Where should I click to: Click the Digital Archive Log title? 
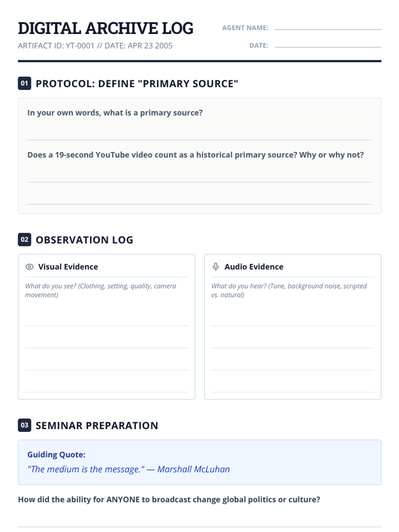pos(105,28)
